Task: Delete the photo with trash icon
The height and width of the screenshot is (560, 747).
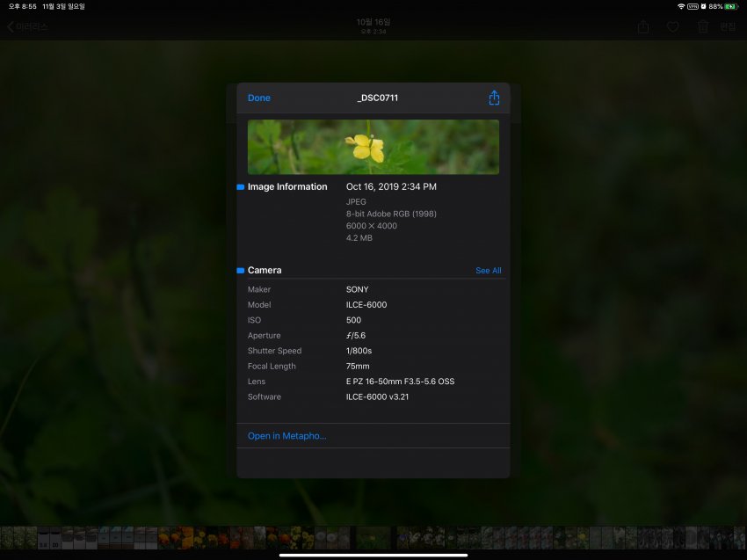Action: click(x=703, y=26)
